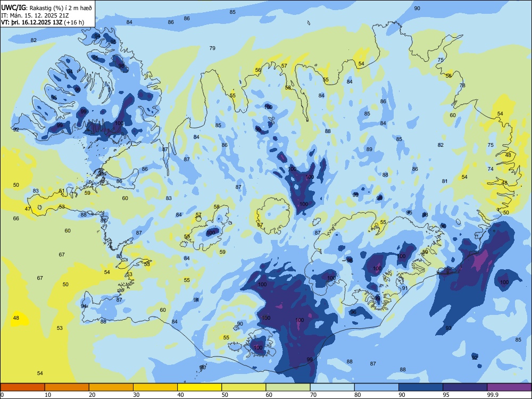
Task: Select the legend tick label '20'
Action: 92,395
